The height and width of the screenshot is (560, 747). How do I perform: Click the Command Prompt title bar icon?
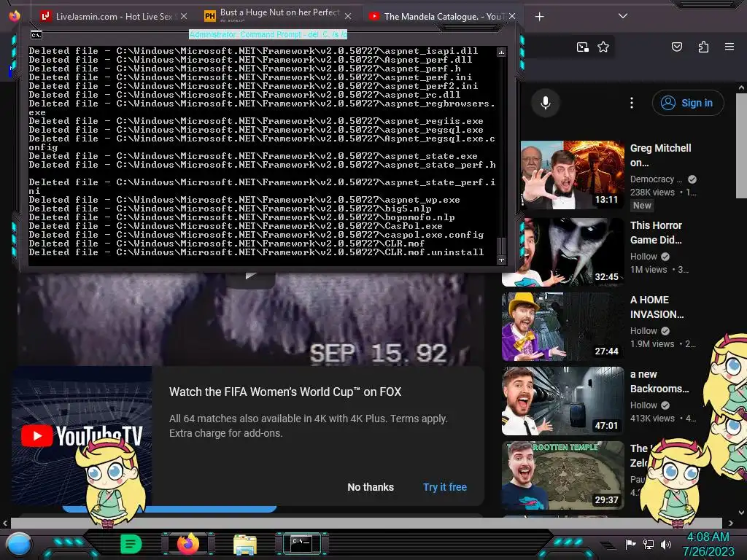click(x=36, y=35)
